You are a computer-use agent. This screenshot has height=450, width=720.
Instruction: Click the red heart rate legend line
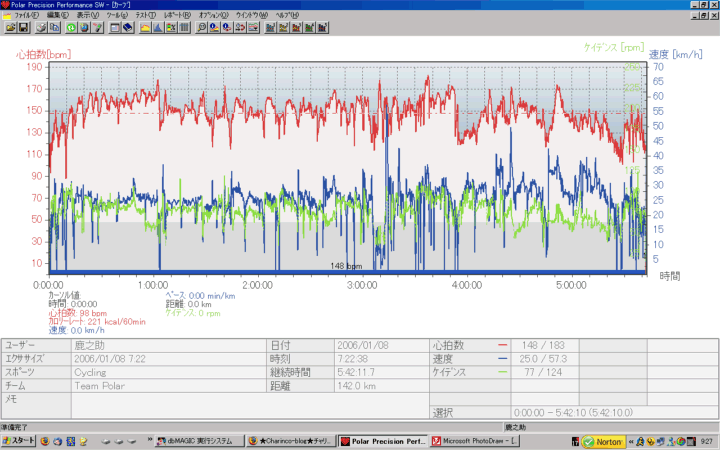pos(502,343)
